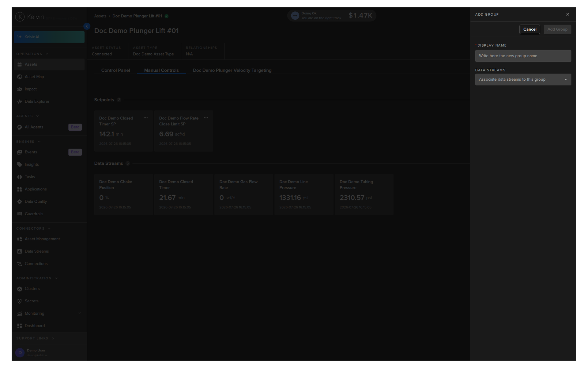Open the Doc Demo Line Pressure card
This screenshot has width=588, height=368.
304,195
